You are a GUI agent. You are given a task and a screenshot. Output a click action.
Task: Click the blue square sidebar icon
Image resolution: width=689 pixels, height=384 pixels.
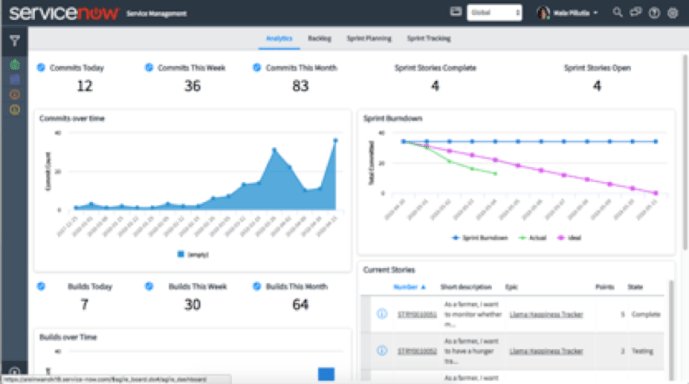click(15, 80)
